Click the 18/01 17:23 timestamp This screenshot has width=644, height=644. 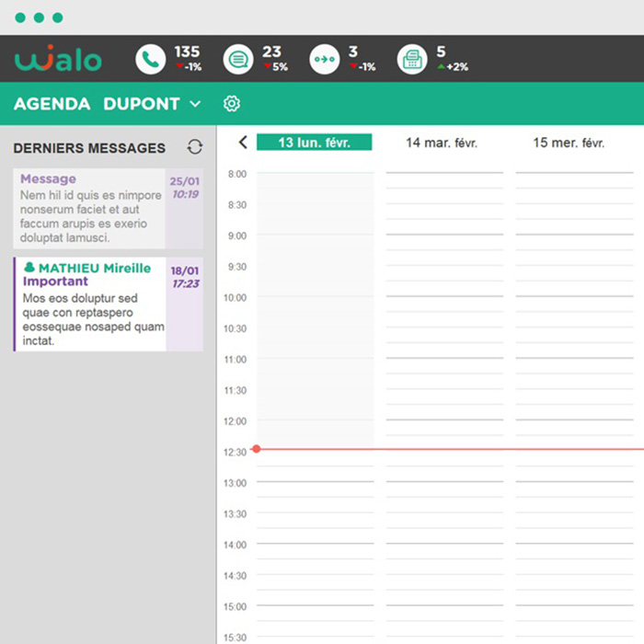pos(185,277)
